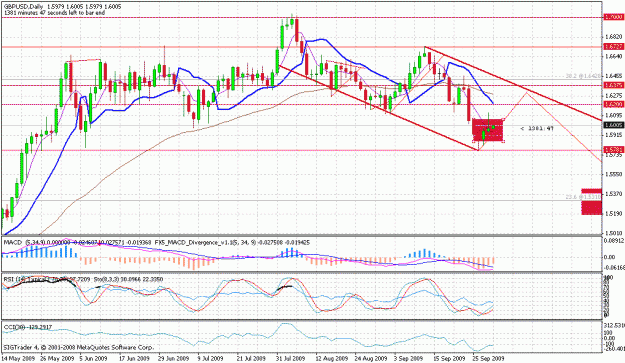Click the 1.6820 price axis label
This screenshot has height=363, width=625.
[613, 37]
